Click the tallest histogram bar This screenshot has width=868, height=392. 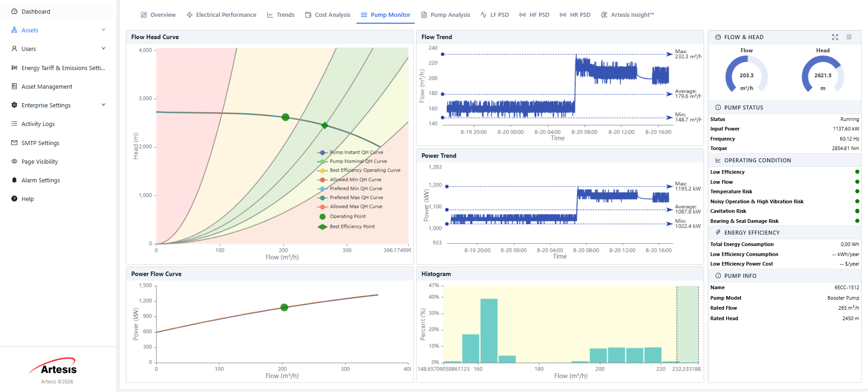click(489, 331)
